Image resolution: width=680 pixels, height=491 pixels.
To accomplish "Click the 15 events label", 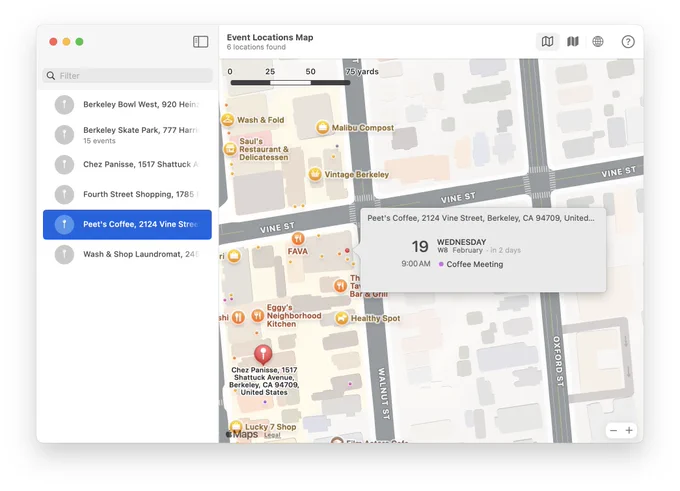I will point(99,141).
